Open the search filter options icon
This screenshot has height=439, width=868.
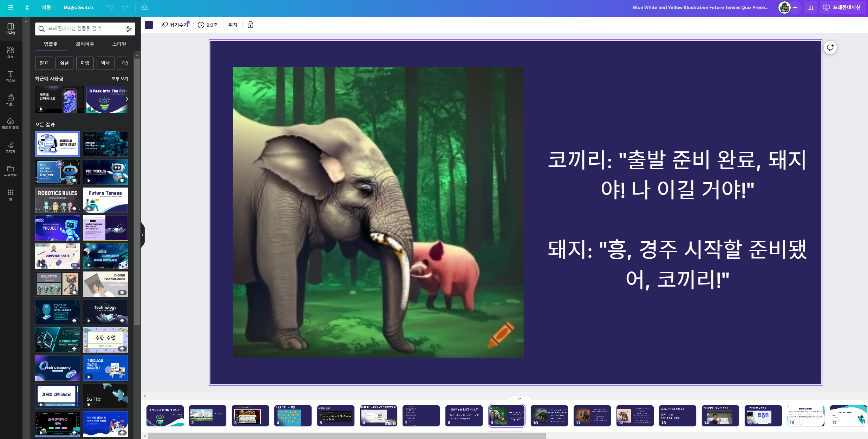[x=129, y=29]
